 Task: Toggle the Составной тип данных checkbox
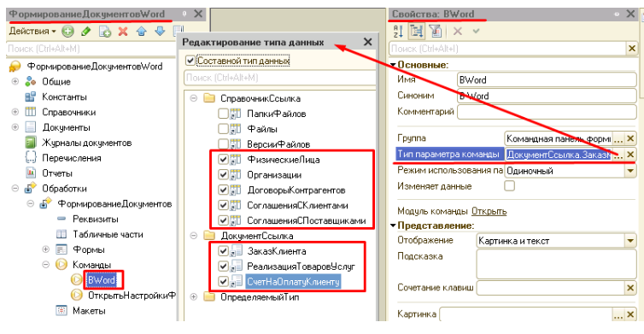pyautogui.click(x=190, y=61)
